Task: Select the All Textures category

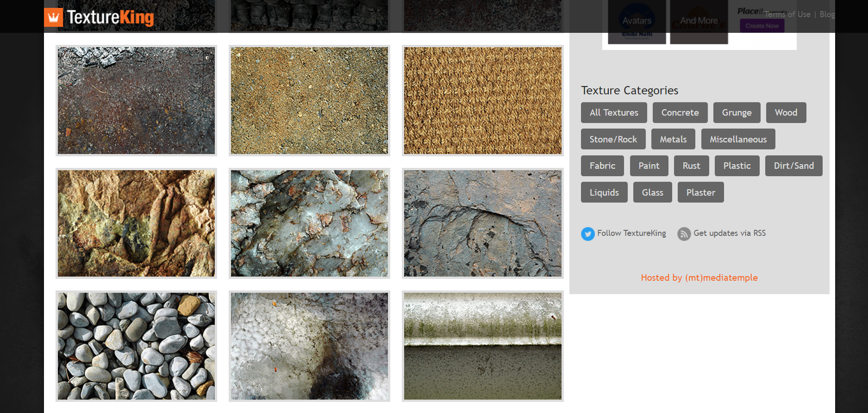Action: [x=614, y=113]
